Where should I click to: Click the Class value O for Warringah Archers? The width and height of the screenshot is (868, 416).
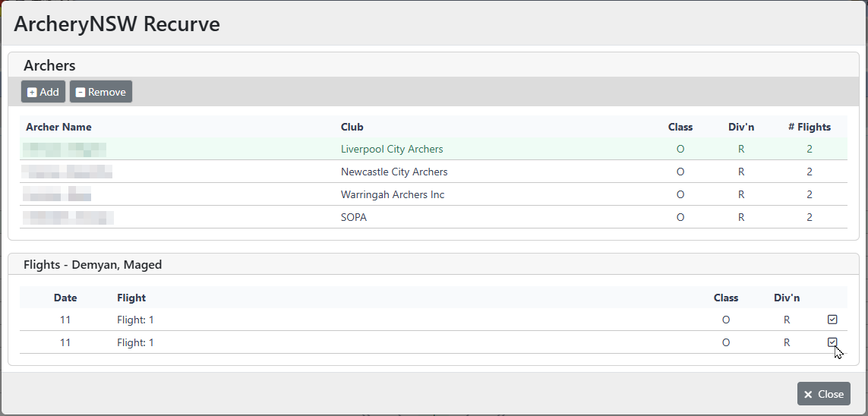pos(680,194)
